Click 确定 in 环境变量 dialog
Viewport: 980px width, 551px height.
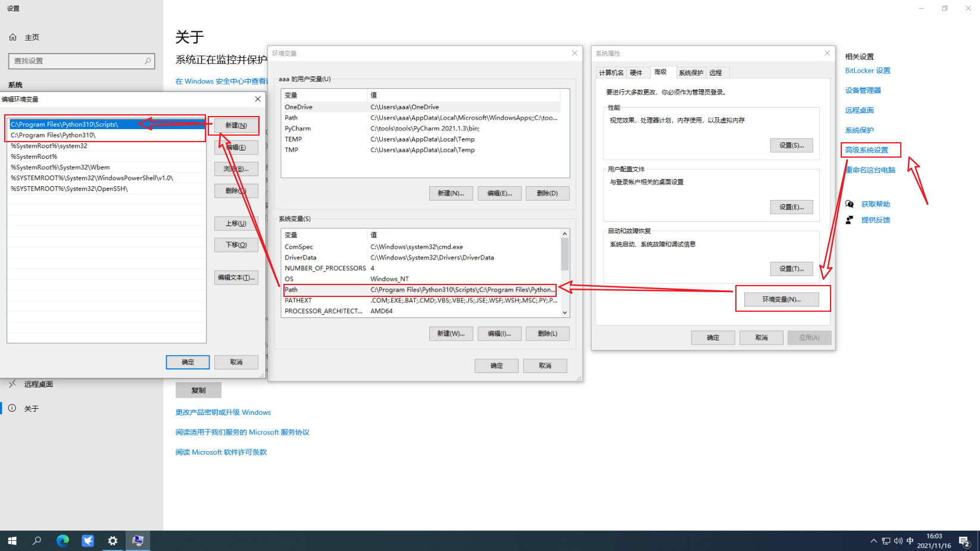pyautogui.click(x=497, y=365)
